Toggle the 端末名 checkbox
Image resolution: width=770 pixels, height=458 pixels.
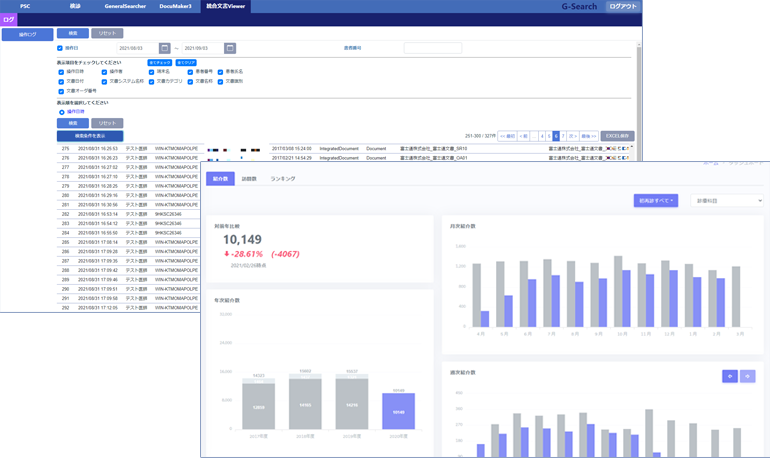coord(151,72)
